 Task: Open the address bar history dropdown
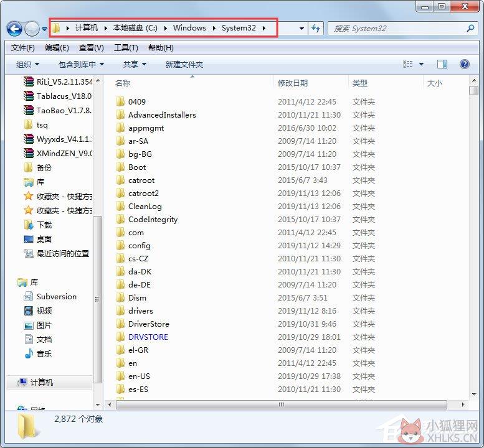tap(301, 29)
